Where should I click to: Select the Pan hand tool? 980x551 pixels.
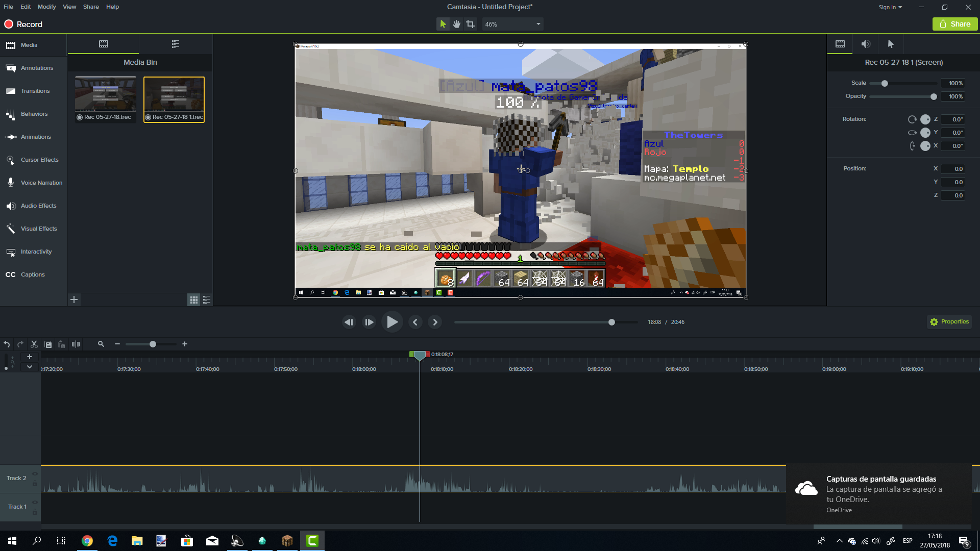tap(457, 24)
